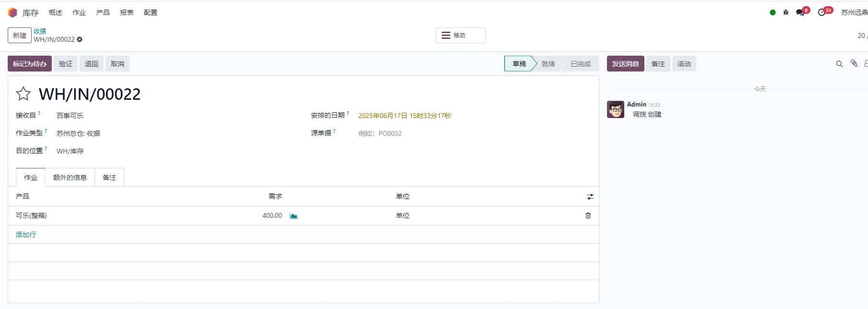Click the 取消 button
The image size is (868, 309).
click(x=118, y=64)
